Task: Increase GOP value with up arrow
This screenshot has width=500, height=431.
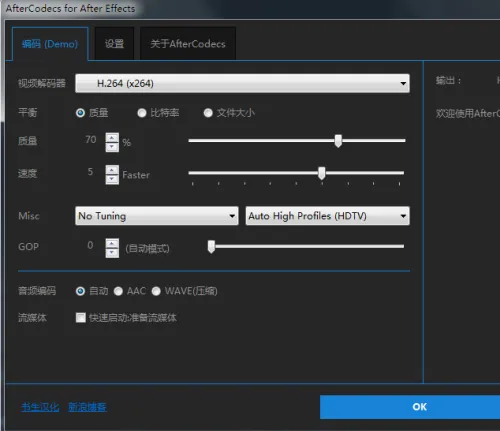Action: tap(112, 244)
